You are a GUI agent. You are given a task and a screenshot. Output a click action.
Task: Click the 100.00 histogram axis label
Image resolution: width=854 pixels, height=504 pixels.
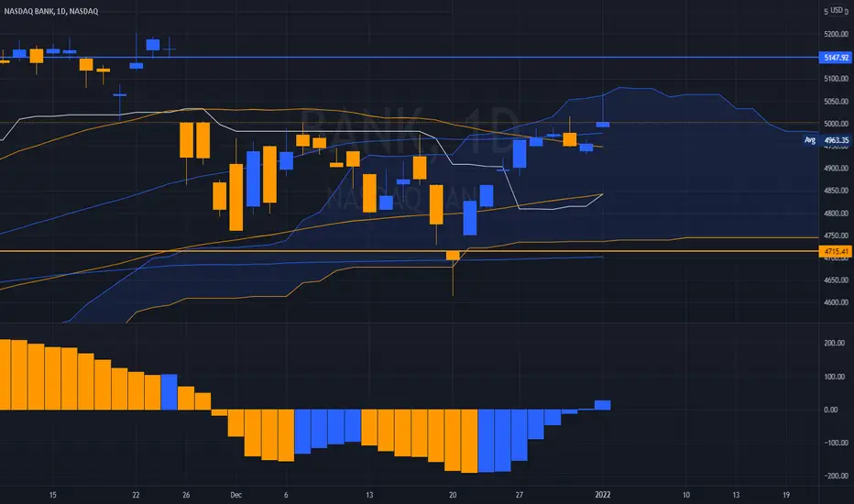(835, 377)
